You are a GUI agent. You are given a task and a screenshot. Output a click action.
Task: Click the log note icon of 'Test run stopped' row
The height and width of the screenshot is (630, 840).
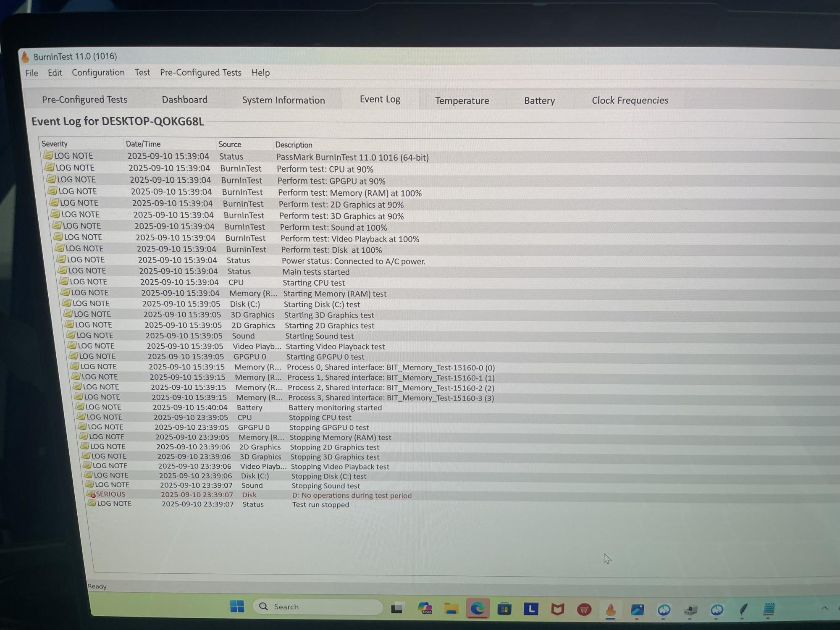pyautogui.click(x=92, y=503)
